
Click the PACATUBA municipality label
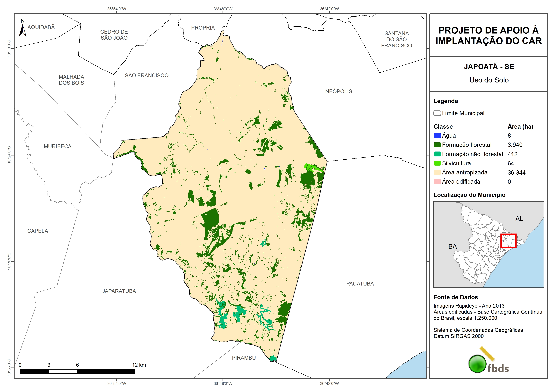click(360, 284)
